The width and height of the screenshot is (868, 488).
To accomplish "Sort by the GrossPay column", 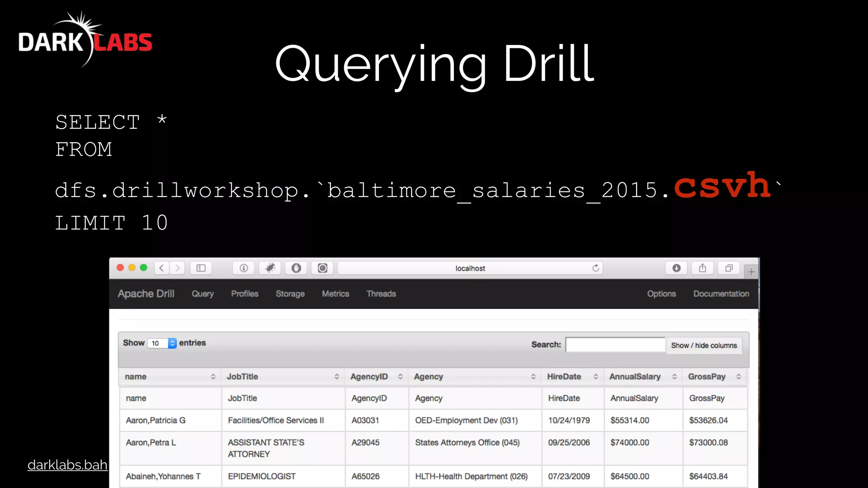I will [x=715, y=377].
